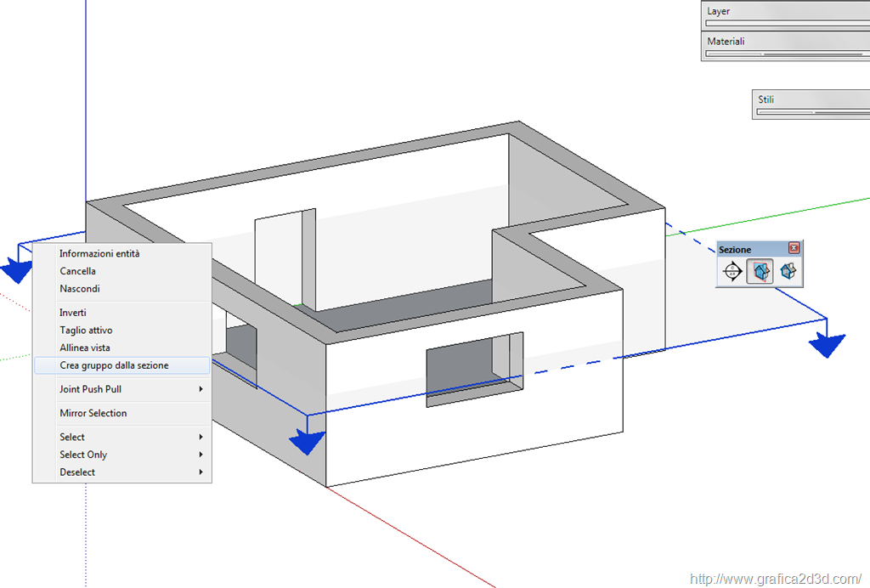Choose Allinea vista menu entry

(x=85, y=348)
